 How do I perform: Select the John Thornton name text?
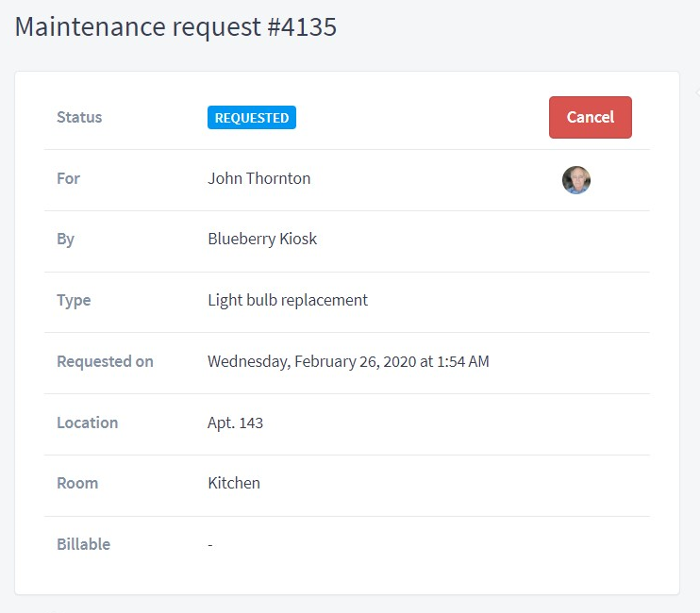[x=258, y=178]
